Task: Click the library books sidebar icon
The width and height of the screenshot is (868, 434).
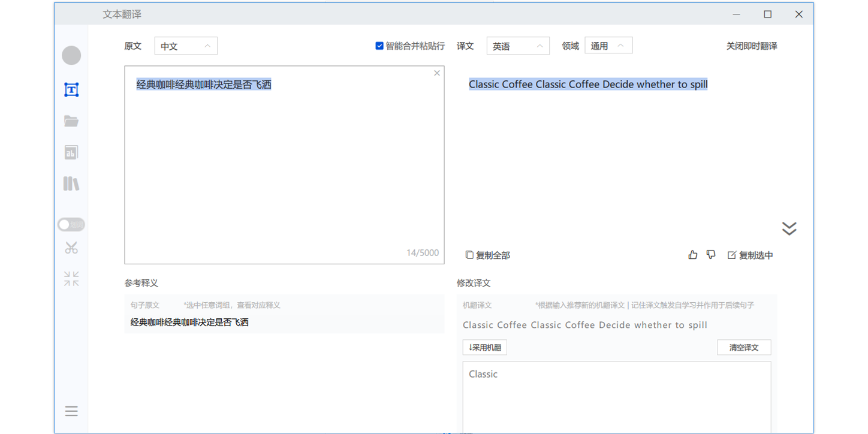Action: tap(71, 183)
